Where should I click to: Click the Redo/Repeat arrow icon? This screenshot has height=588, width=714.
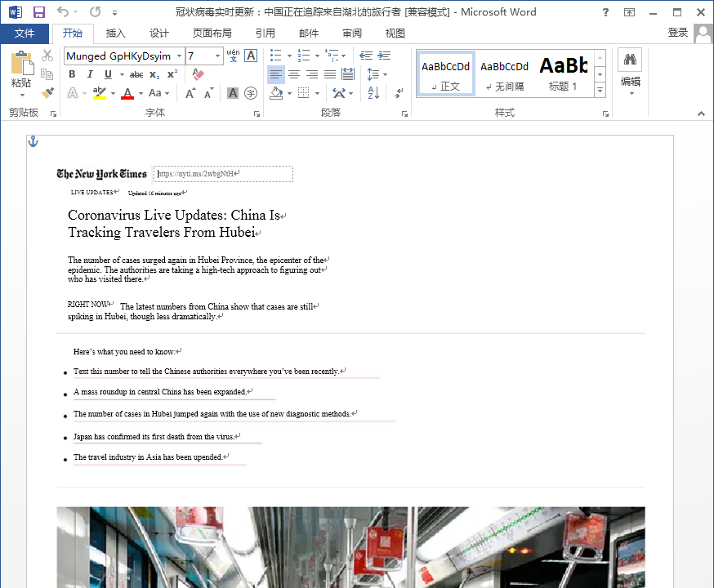tap(95, 11)
